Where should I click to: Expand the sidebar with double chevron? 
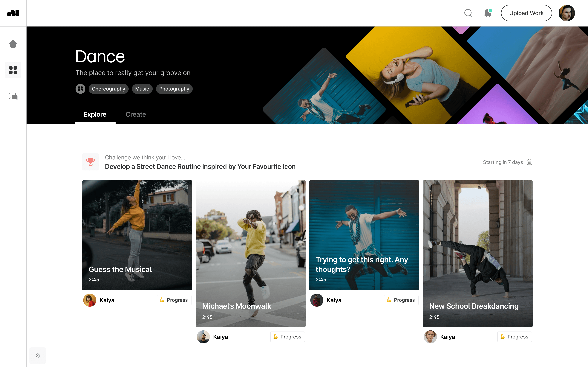click(38, 356)
